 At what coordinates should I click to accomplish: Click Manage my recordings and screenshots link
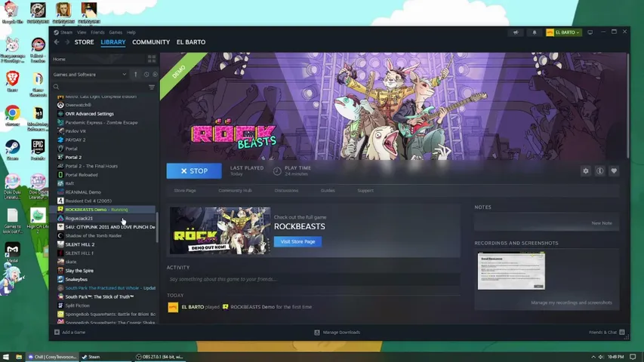tap(572, 302)
